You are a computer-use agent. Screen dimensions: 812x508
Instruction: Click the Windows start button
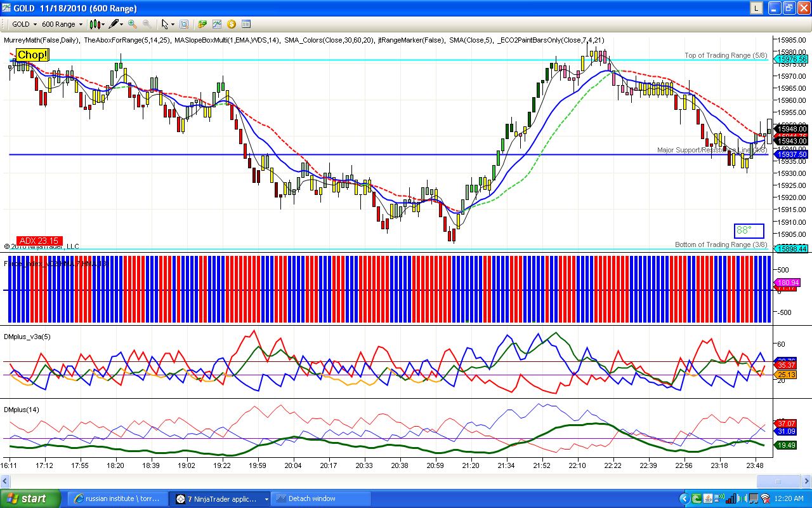point(30,498)
